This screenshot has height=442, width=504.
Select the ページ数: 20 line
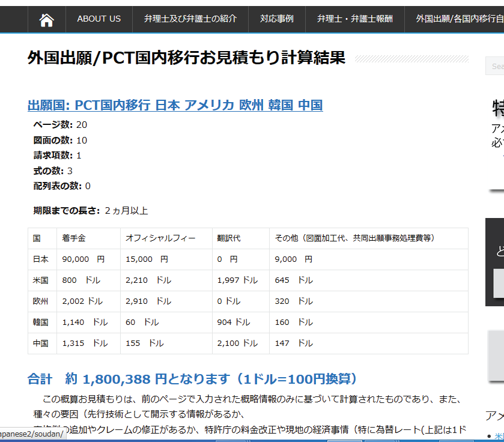click(60, 125)
